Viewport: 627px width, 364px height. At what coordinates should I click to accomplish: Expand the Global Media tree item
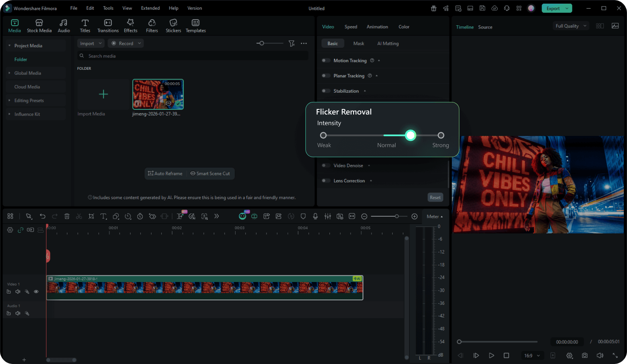(10, 73)
